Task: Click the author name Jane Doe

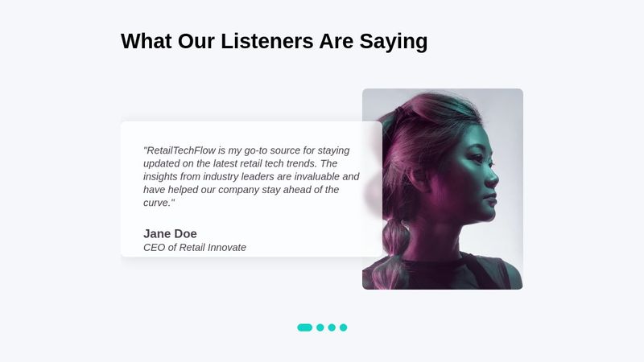Action: (170, 233)
